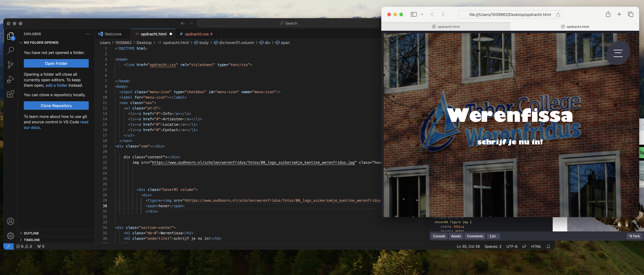
Task: Click the notifications bell in status bar
Action: [548, 247]
